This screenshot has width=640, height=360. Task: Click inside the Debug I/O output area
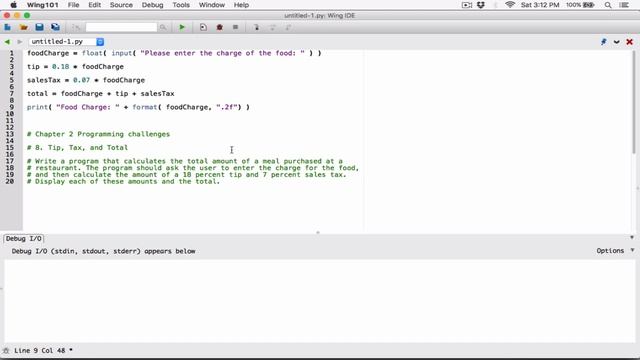[320, 301]
